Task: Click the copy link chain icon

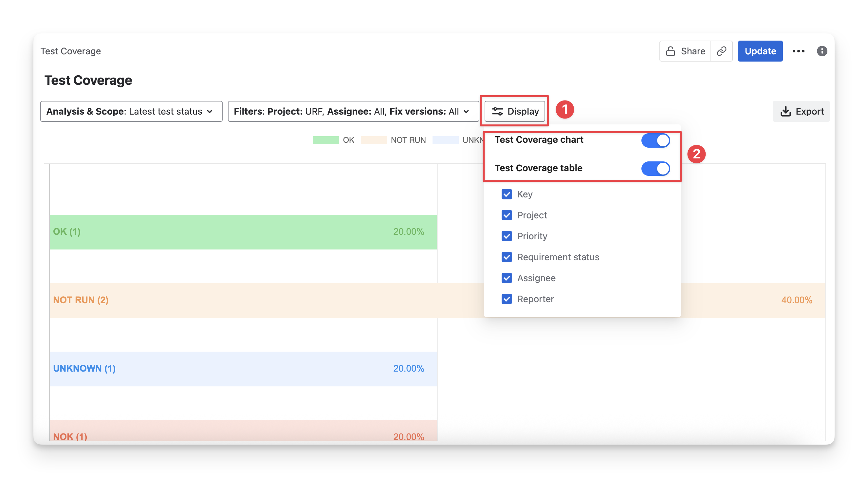Action: point(721,51)
